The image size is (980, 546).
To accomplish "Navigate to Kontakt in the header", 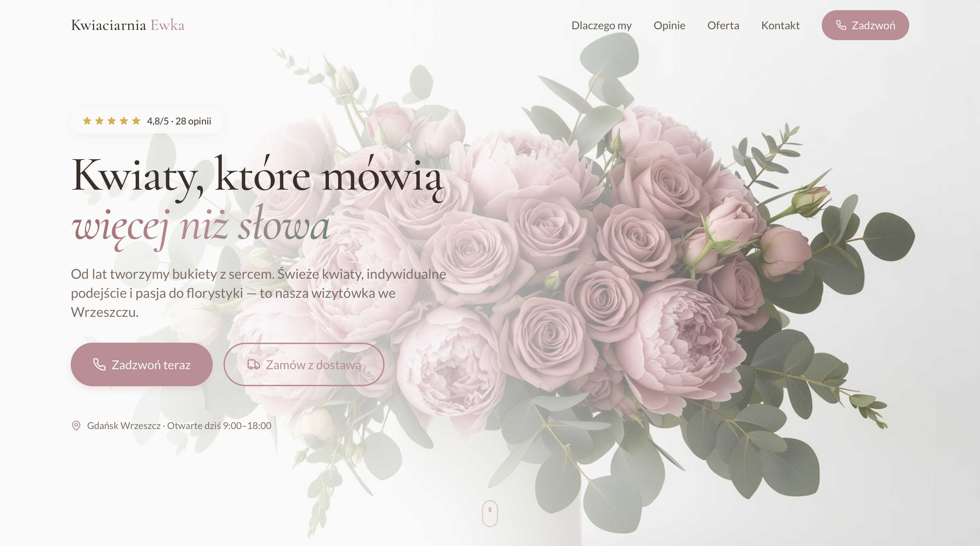I will [780, 25].
